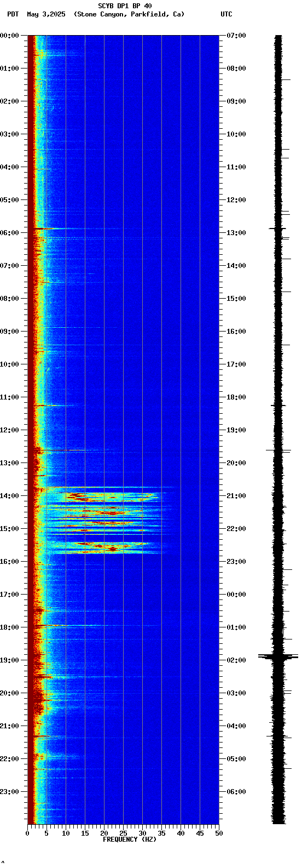Image resolution: width=302 pixels, height=868 pixels.
Task: Click the '10' frequency axis tick label
Action: click(66, 833)
